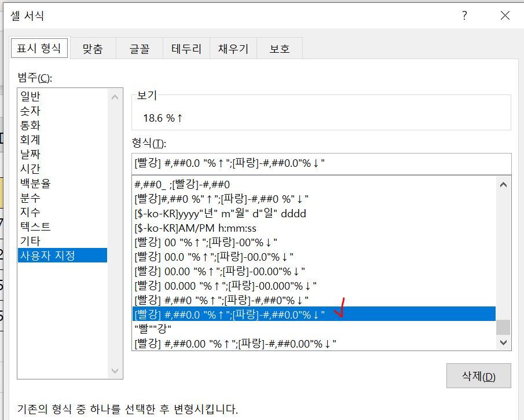Screen dimensions: 524x420
Task: Click the 형식 format code input field
Action: (321, 163)
